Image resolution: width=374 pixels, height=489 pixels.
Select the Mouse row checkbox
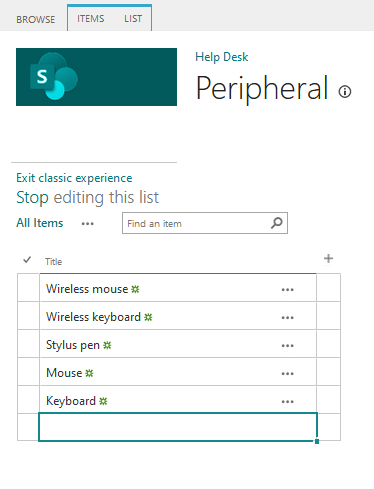click(x=28, y=372)
